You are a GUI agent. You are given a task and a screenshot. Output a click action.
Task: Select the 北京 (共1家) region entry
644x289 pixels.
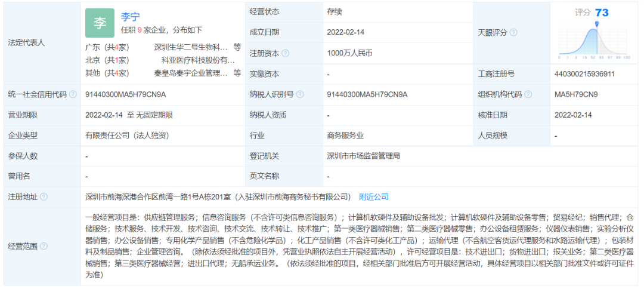pos(108,60)
